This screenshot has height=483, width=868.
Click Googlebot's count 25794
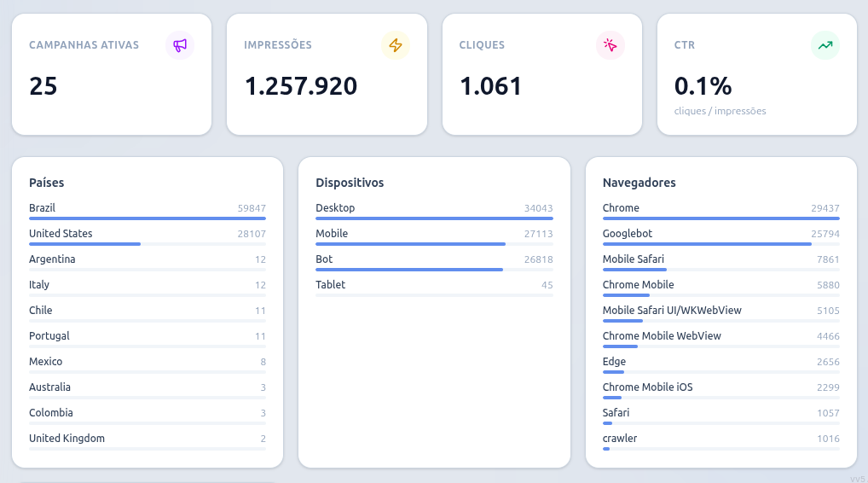(x=825, y=234)
